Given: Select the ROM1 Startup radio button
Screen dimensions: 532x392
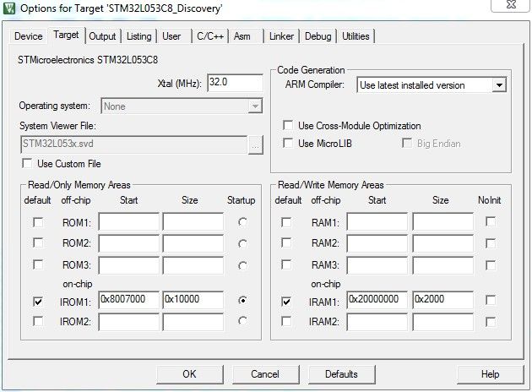Looking at the screenshot, I should 242,222.
